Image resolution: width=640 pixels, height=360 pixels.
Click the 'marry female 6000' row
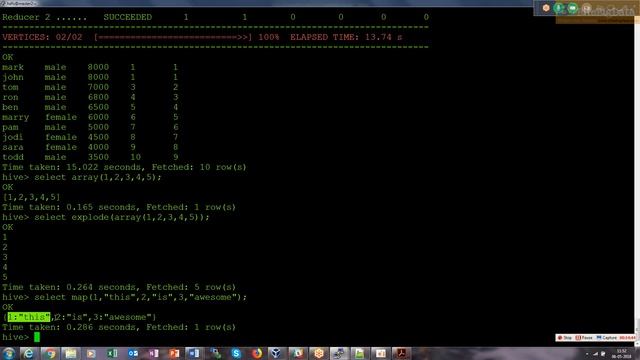(90, 117)
